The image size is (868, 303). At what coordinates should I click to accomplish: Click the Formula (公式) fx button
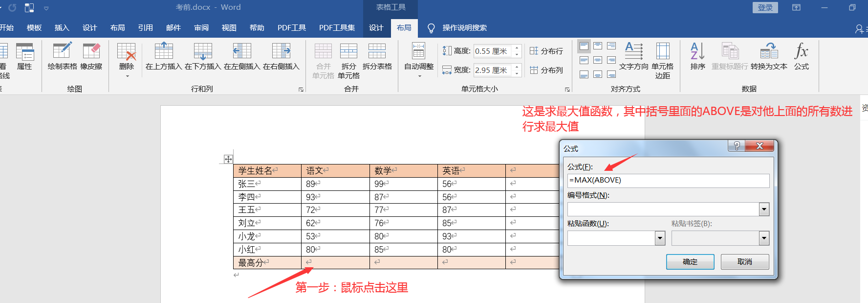pos(802,57)
